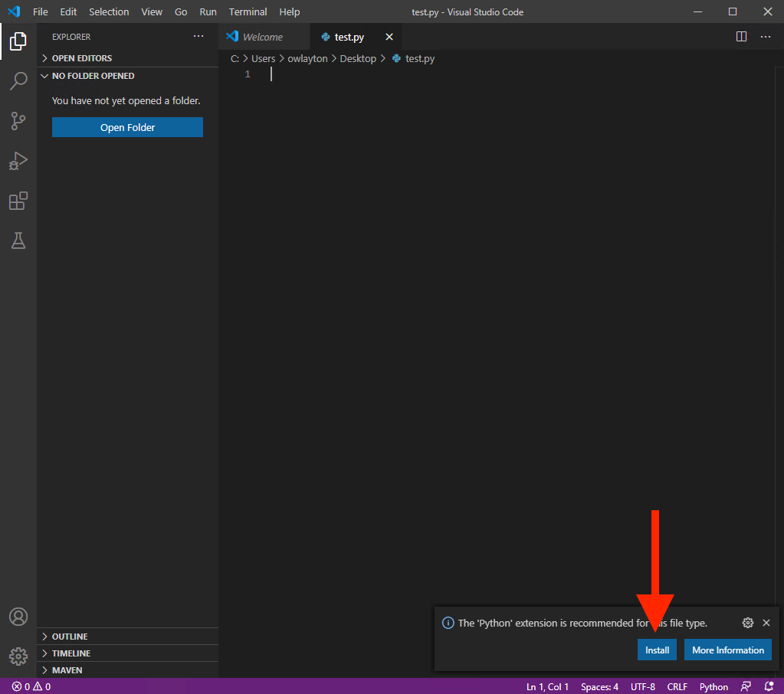The width and height of the screenshot is (784, 694).
Task: Open the Run and Debug view icon
Action: [x=18, y=161]
